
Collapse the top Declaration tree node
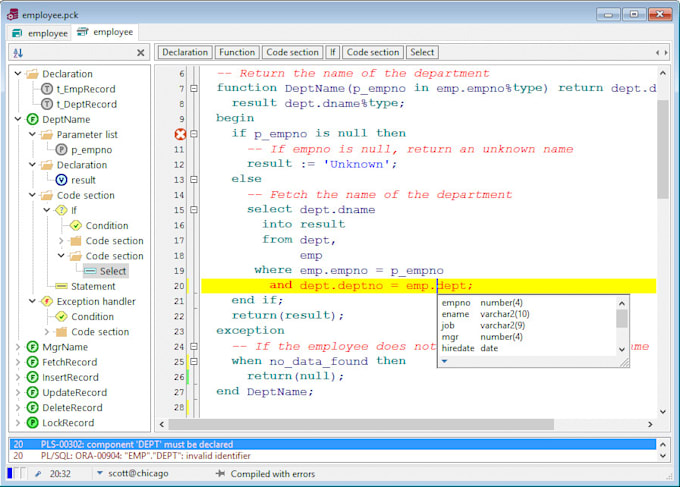click(18, 73)
